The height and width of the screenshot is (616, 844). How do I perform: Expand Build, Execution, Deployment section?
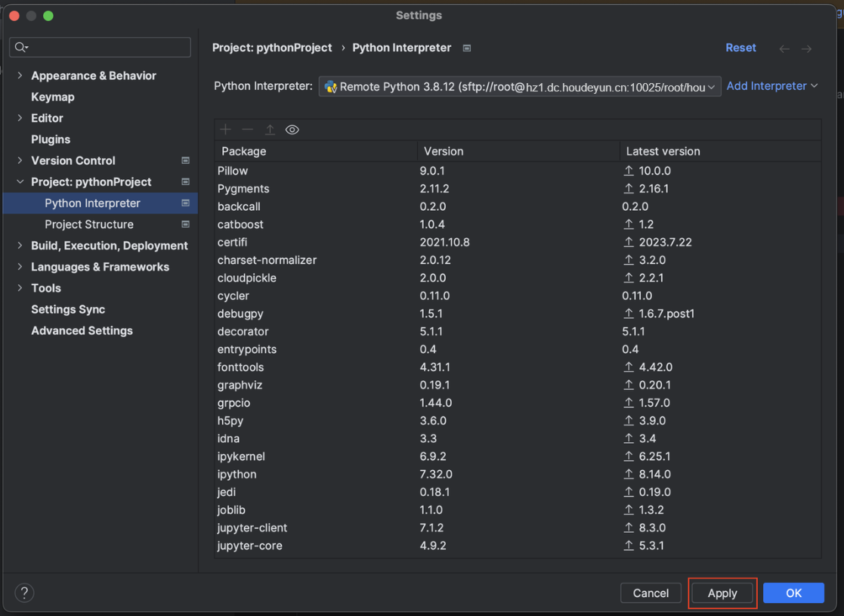(x=20, y=246)
